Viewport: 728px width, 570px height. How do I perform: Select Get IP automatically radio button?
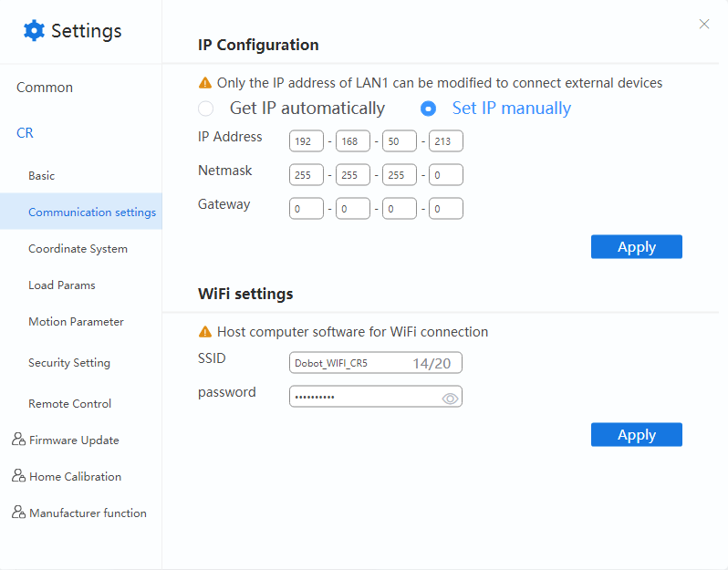coord(206,109)
